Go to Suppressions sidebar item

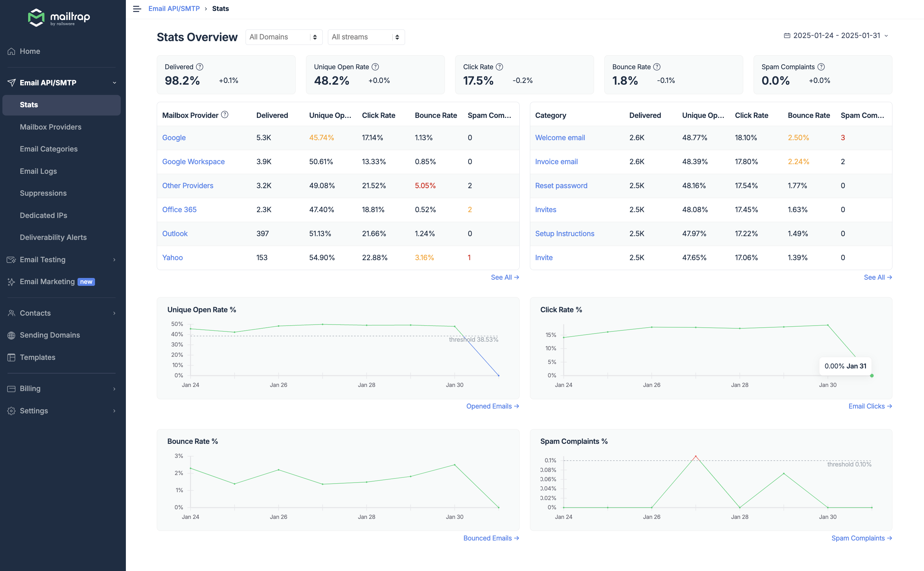tap(43, 193)
